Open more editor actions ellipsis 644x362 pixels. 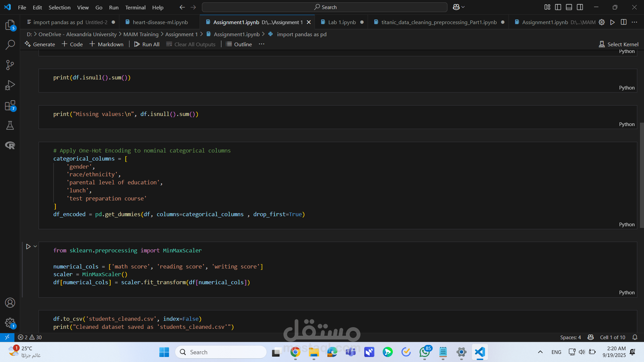634,22
